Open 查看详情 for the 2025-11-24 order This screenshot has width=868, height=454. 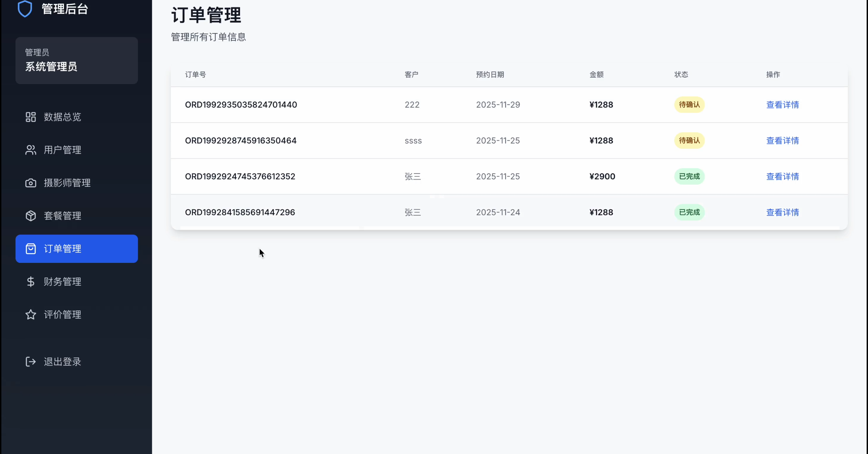pos(782,212)
